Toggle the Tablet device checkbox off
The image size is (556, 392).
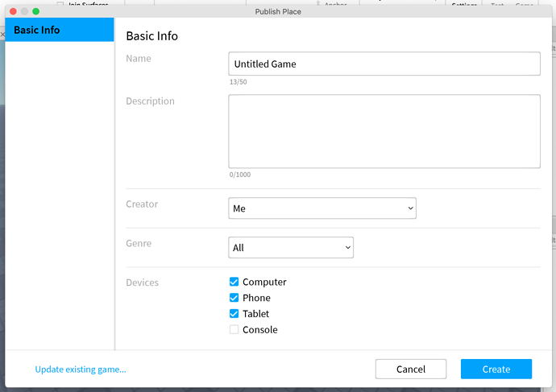pyautogui.click(x=234, y=314)
